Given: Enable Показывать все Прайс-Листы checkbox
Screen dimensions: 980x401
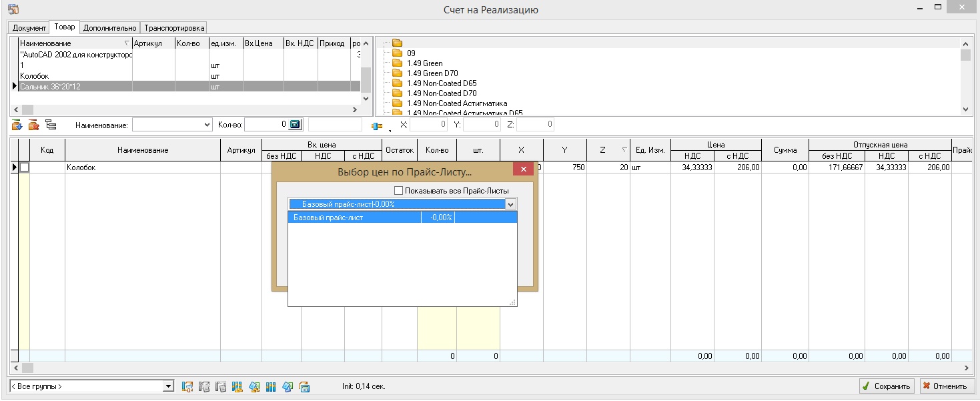Looking at the screenshot, I should (399, 191).
